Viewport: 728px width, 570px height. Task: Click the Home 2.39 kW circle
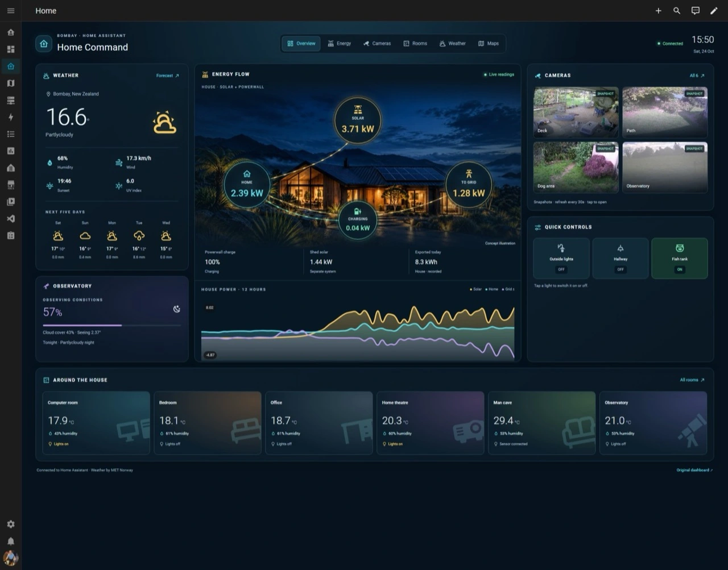click(x=247, y=185)
